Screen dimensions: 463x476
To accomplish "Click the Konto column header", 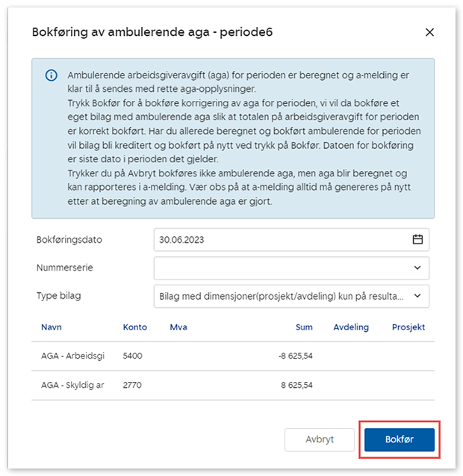I will (x=135, y=327).
